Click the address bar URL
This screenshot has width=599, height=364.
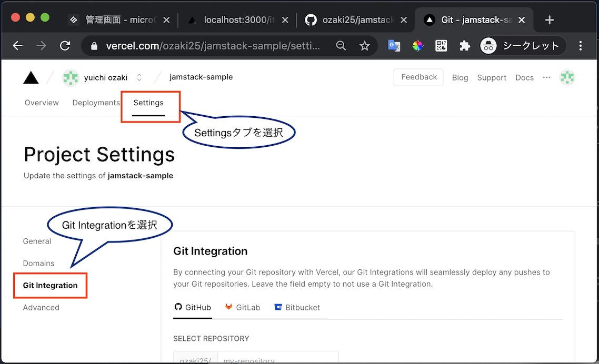[213, 46]
